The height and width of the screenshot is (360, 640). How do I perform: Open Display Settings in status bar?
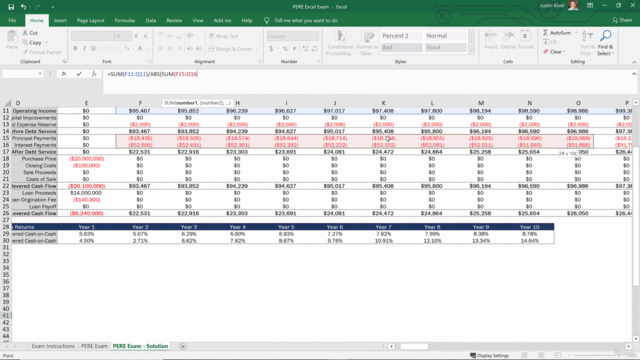489,356
